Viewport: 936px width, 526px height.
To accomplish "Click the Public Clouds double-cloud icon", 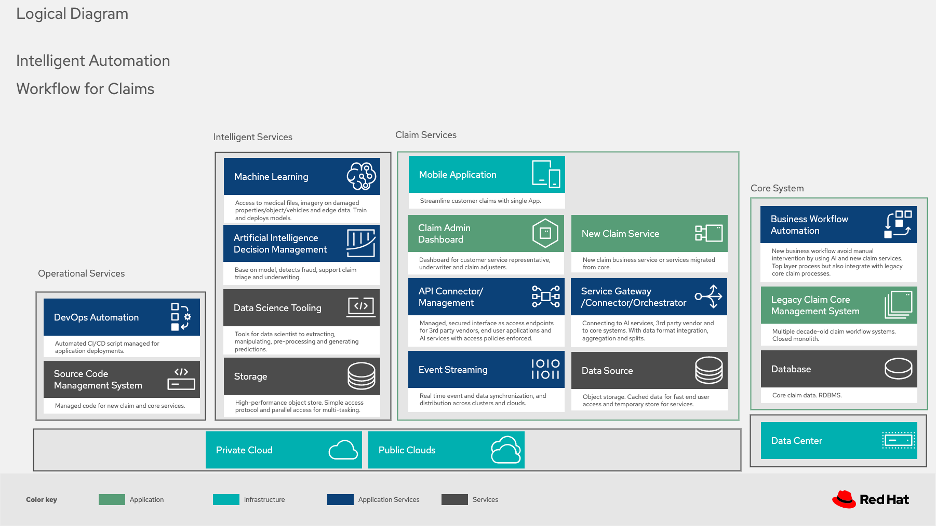I will pos(506,450).
